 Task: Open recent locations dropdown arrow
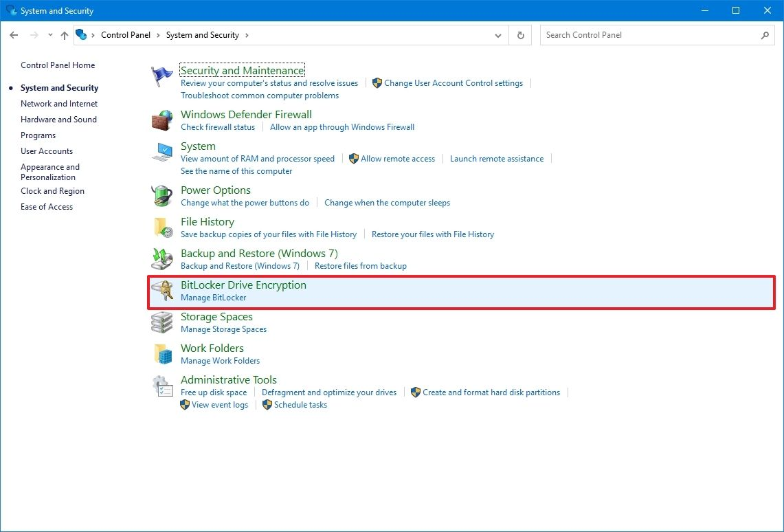tap(50, 35)
